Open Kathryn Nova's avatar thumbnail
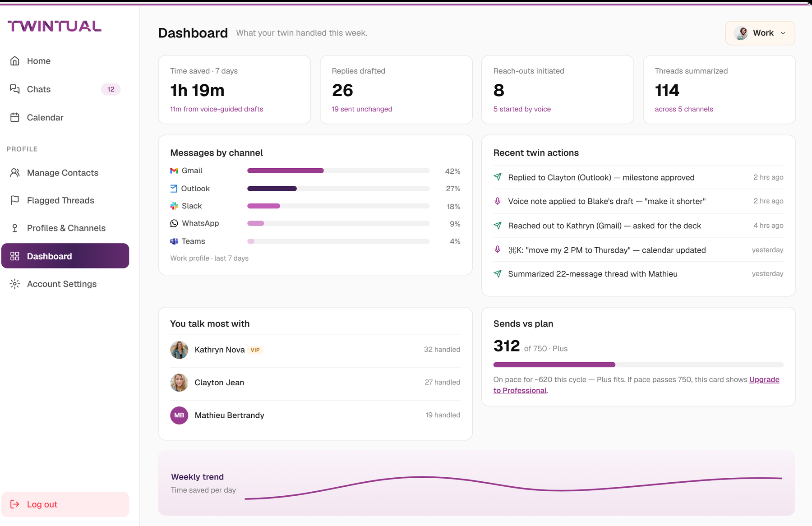 179,350
